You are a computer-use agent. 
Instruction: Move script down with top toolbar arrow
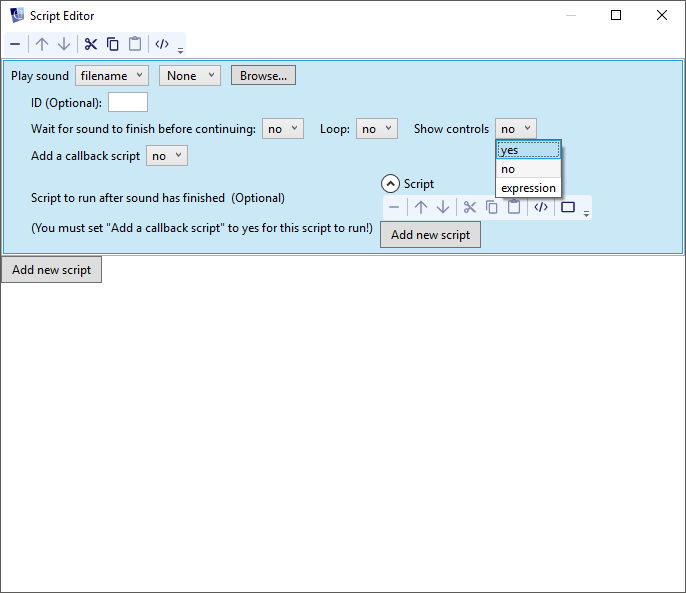[x=64, y=44]
